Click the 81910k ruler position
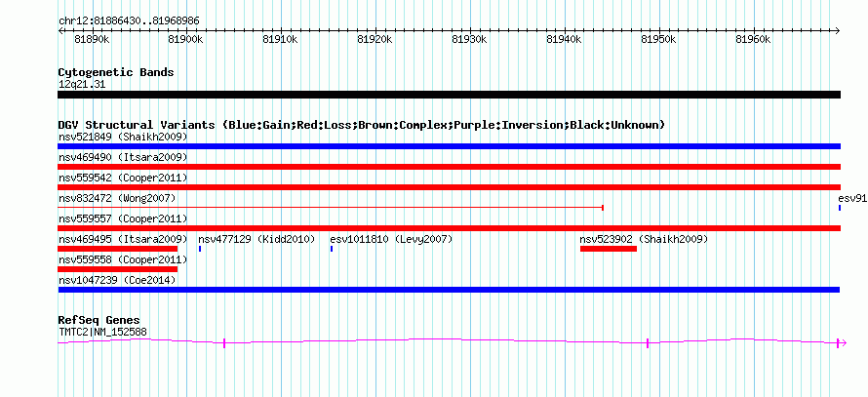868x397 pixels. pyautogui.click(x=281, y=39)
